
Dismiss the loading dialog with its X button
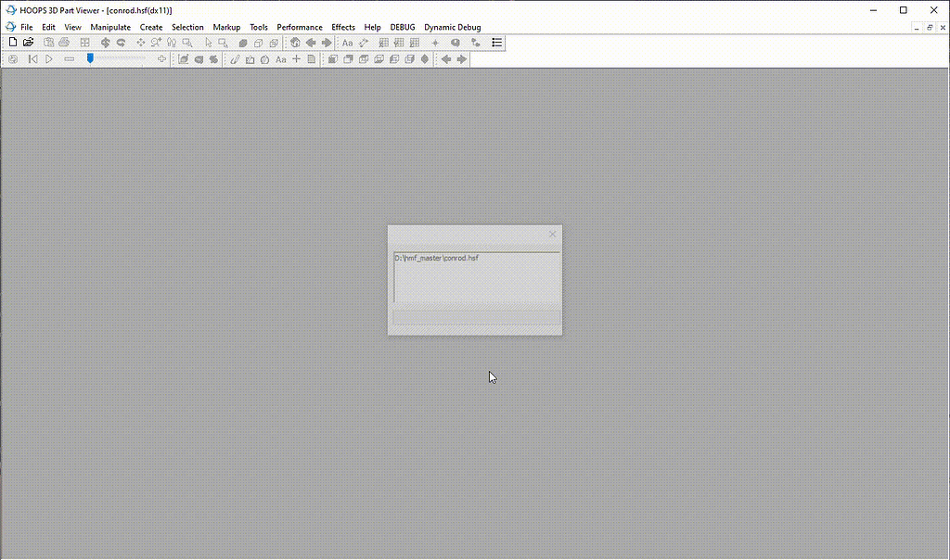[x=552, y=234]
